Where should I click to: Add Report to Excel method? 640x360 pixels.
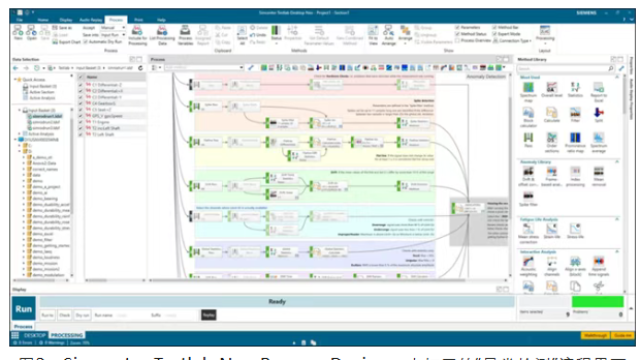click(598, 91)
